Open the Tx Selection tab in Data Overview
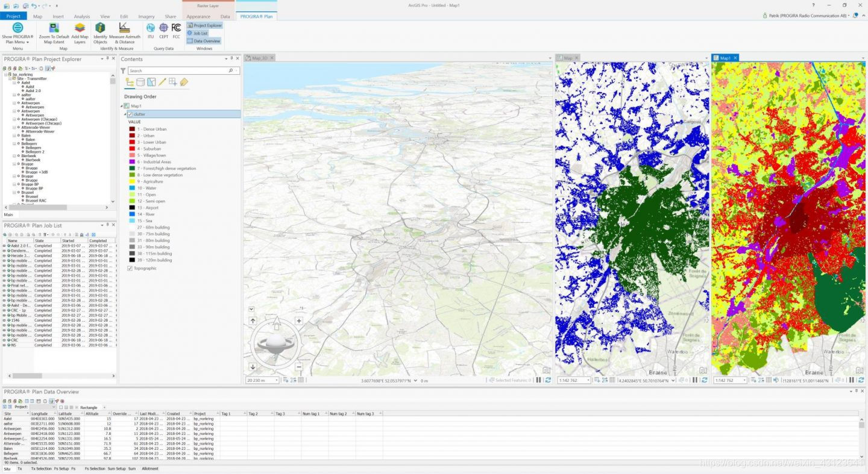868x474 pixels. point(42,469)
